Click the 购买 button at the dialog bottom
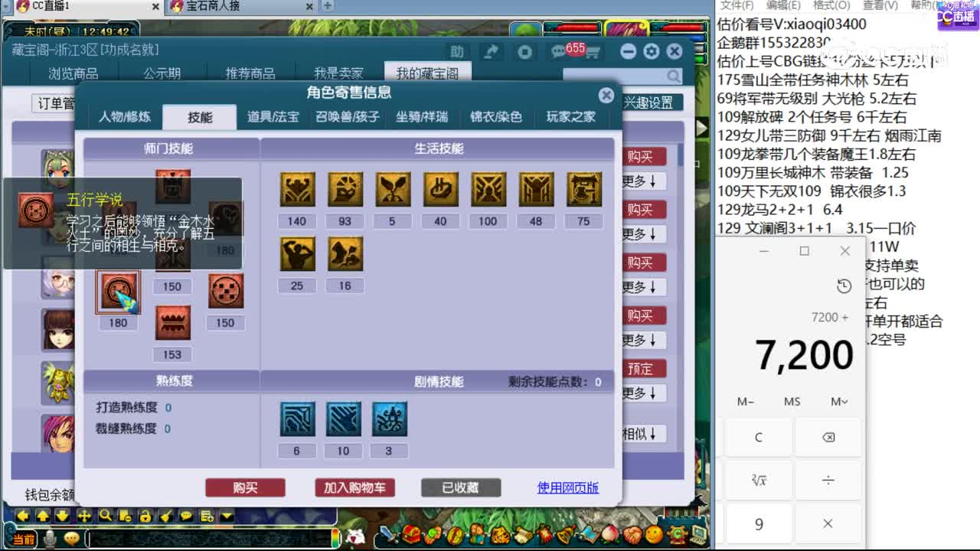Viewport: 980px width, 551px height. pyautogui.click(x=245, y=487)
